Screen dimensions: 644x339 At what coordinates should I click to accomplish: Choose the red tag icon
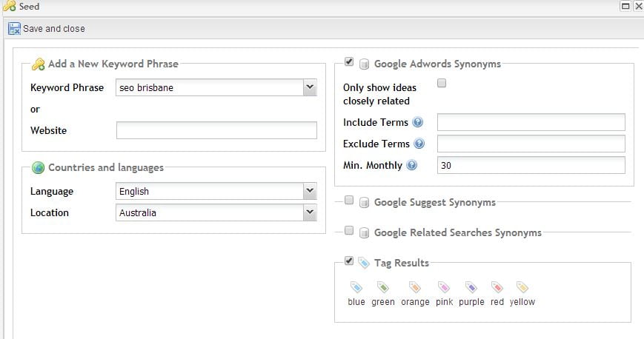tap(497, 287)
